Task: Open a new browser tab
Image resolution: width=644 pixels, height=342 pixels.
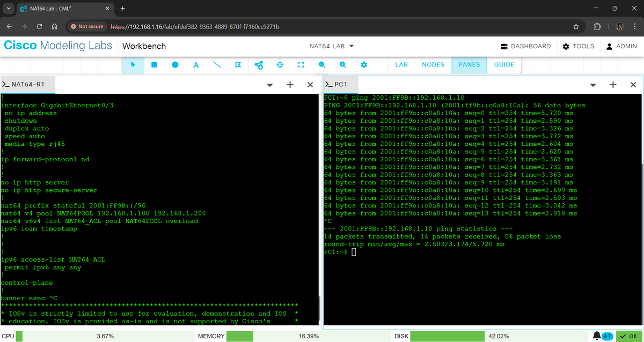Action: click(122, 9)
